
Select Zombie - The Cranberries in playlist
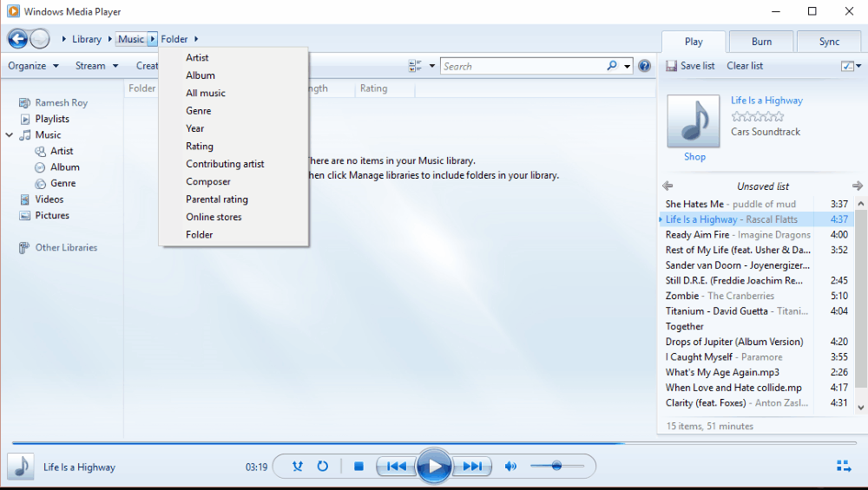tap(757, 296)
